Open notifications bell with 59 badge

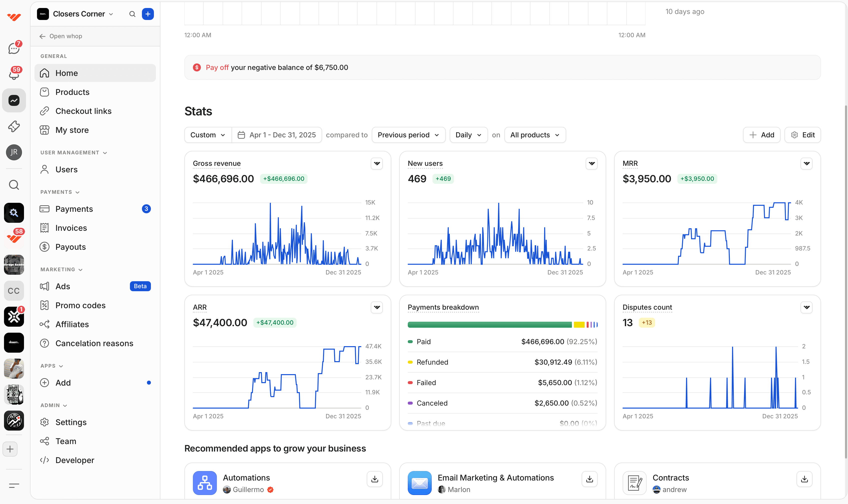[x=14, y=74]
